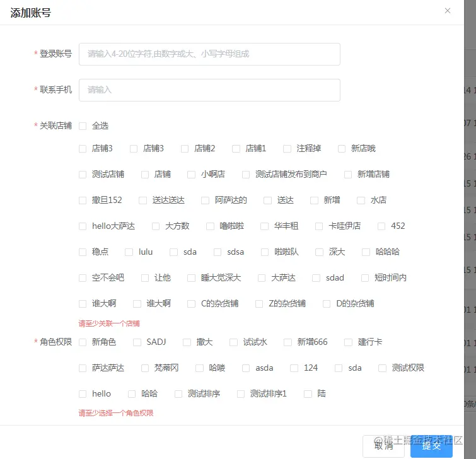
Task: Tick the 店铺2 checkbox
Action: click(x=185, y=149)
